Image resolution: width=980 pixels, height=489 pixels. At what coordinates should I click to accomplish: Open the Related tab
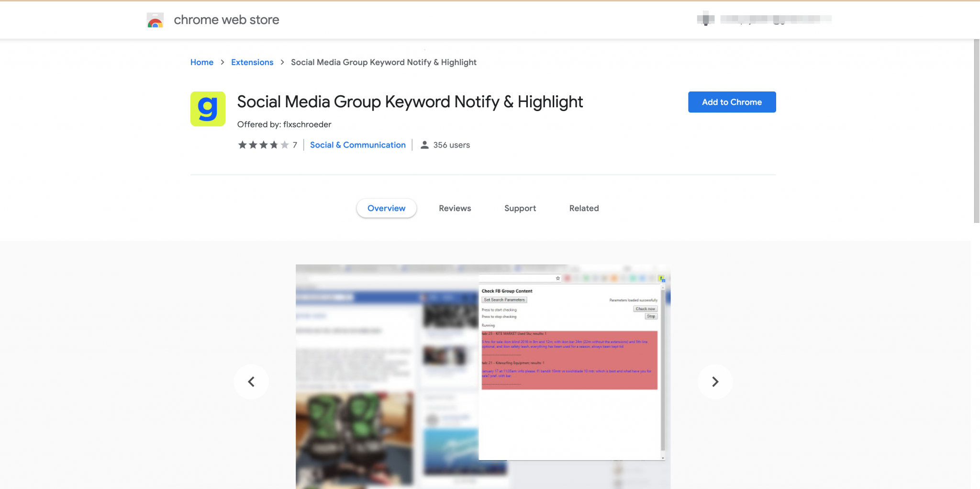(584, 208)
